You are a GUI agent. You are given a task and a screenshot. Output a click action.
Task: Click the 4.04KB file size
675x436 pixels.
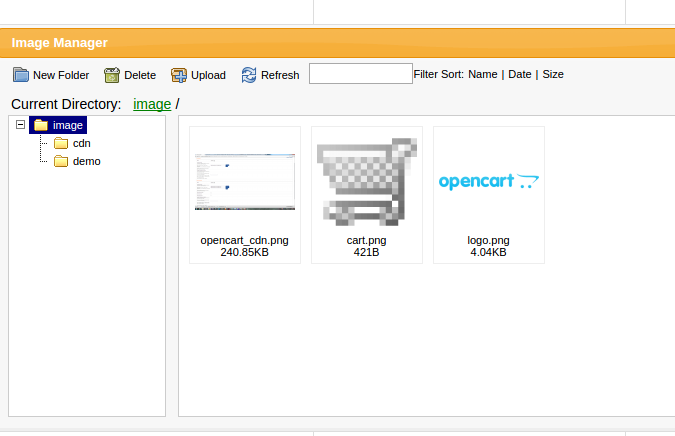(x=489, y=252)
